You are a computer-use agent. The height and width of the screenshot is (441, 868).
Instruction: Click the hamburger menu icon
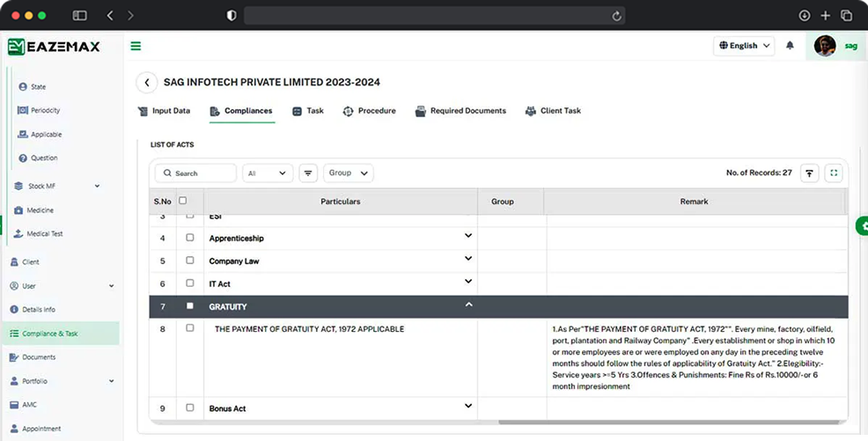coord(136,46)
